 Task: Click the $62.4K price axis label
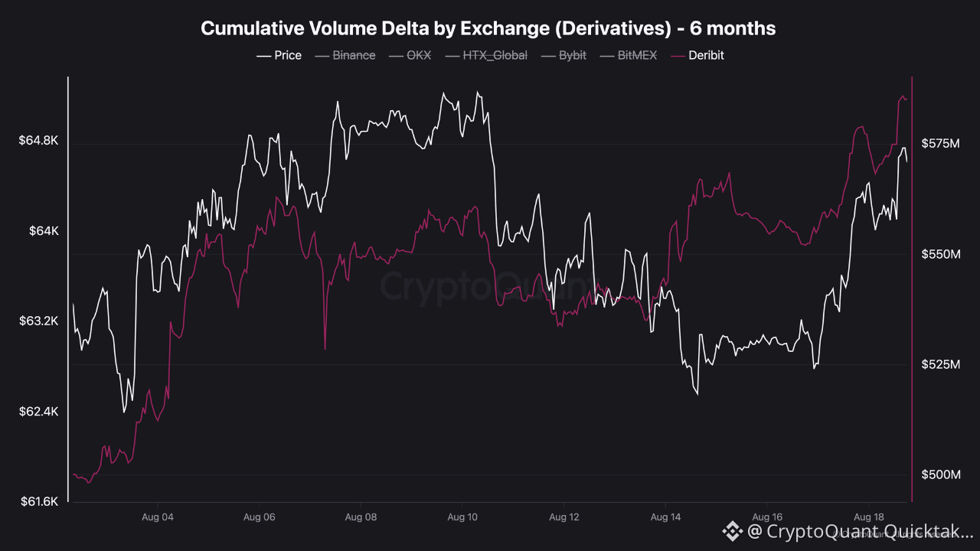pyautogui.click(x=38, y=412)
